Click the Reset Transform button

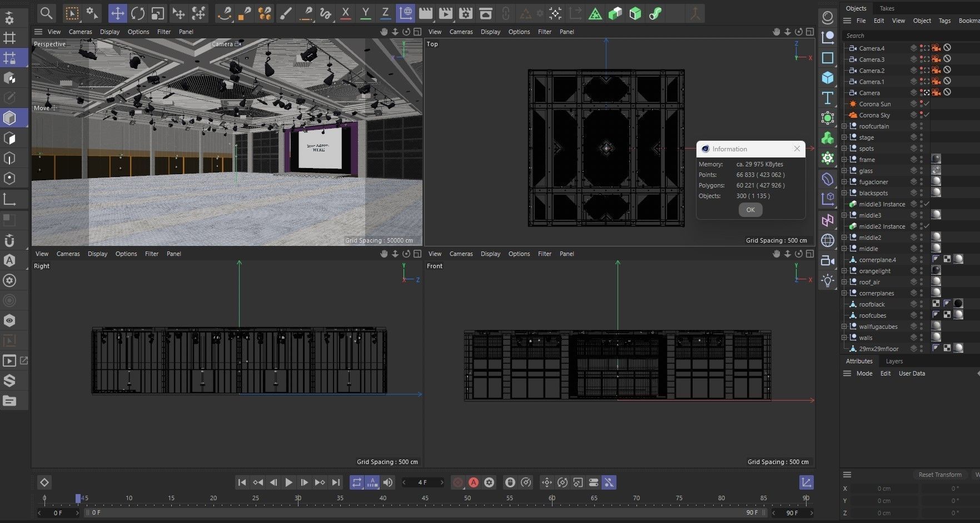pyautogui.click(x=939, y=475)
